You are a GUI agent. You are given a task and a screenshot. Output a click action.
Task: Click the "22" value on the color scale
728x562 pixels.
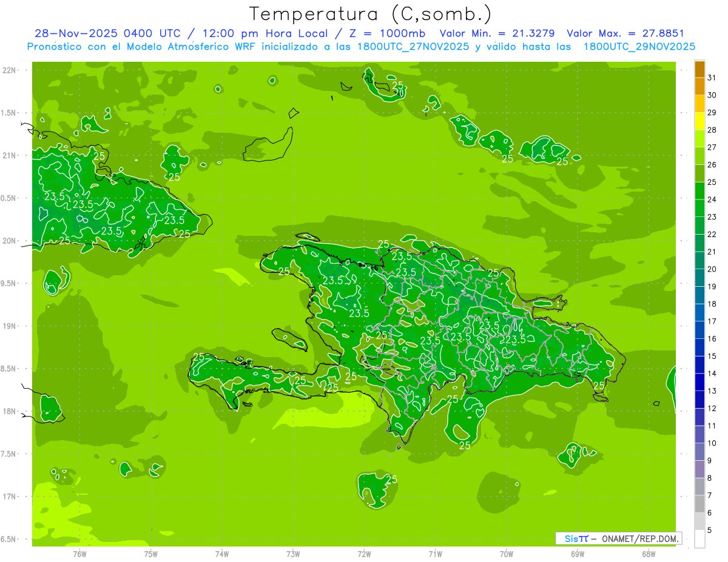click(x=712, y=235)
